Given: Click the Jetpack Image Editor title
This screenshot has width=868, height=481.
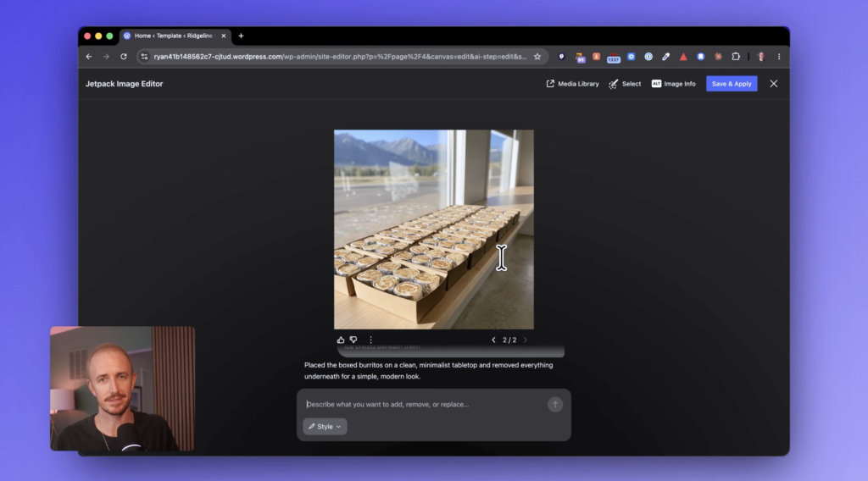Looking at the screenshot, I should pos(124,84).
